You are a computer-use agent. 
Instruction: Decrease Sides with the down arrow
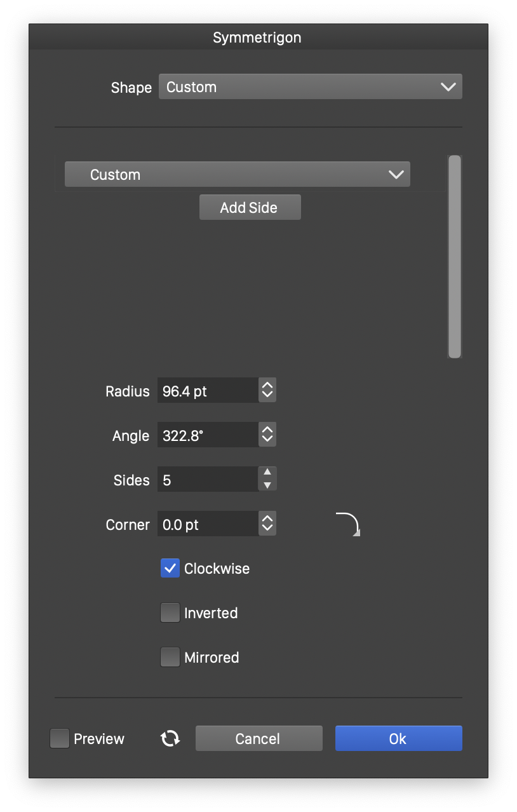(x=267, y=485)
